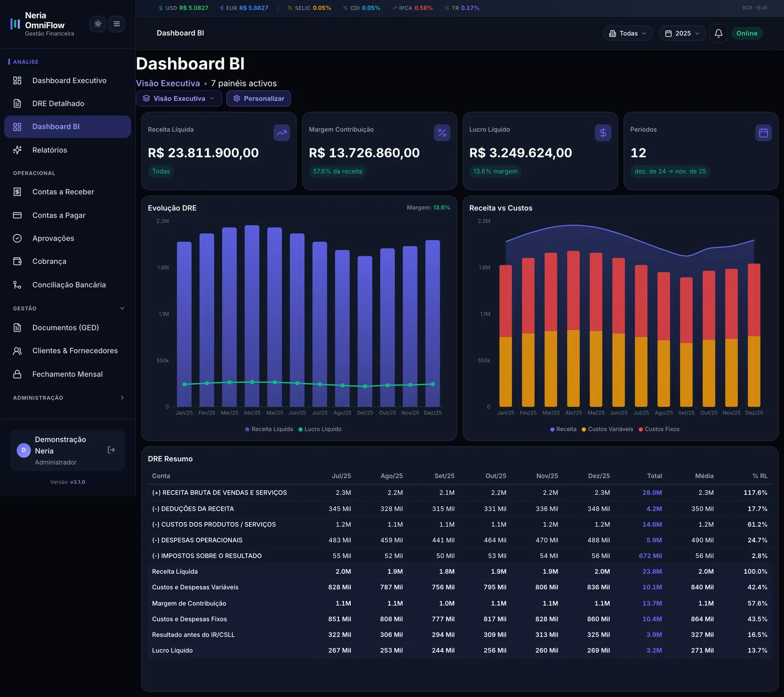Screen dimensions: 784x697
Task: Click the Dez/25 Lucro Líquido point
Action: point(433,384)
